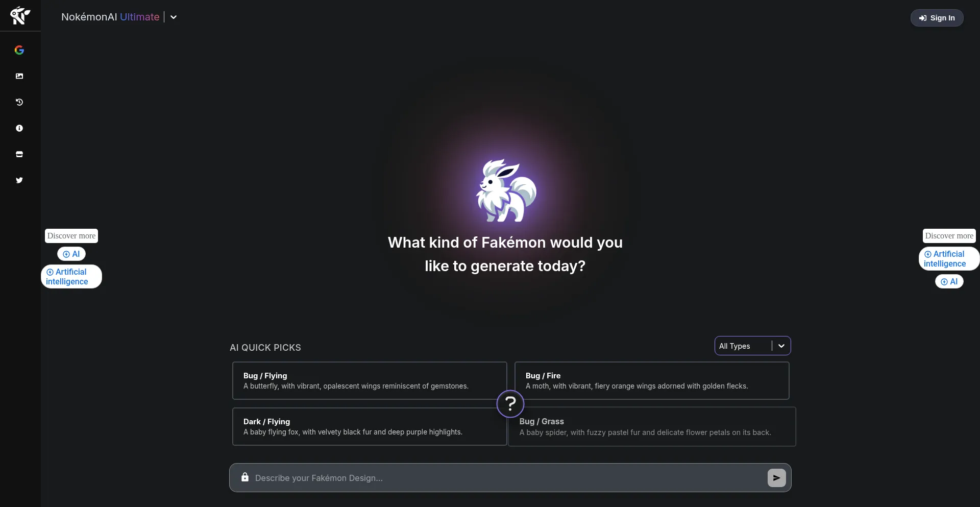This screenshot has height=507, width=980.
Task: Click the info icon in sidebar
Action: (19, 128)
